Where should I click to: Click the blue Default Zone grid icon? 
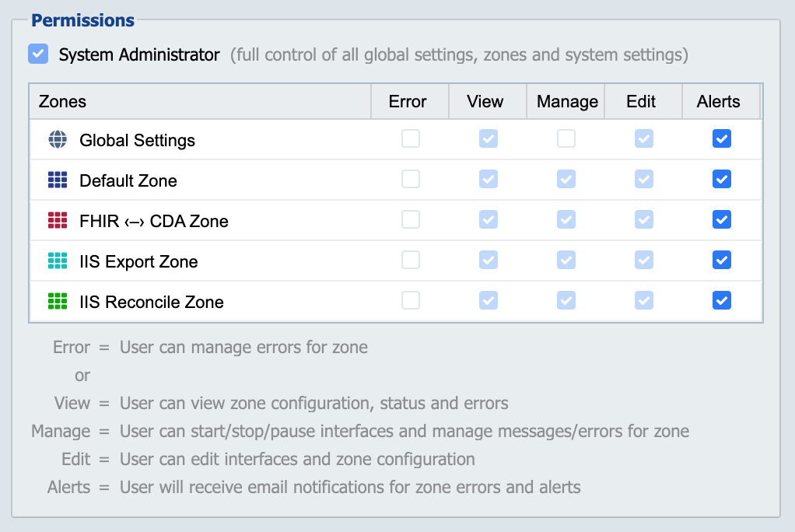[58, 180]
